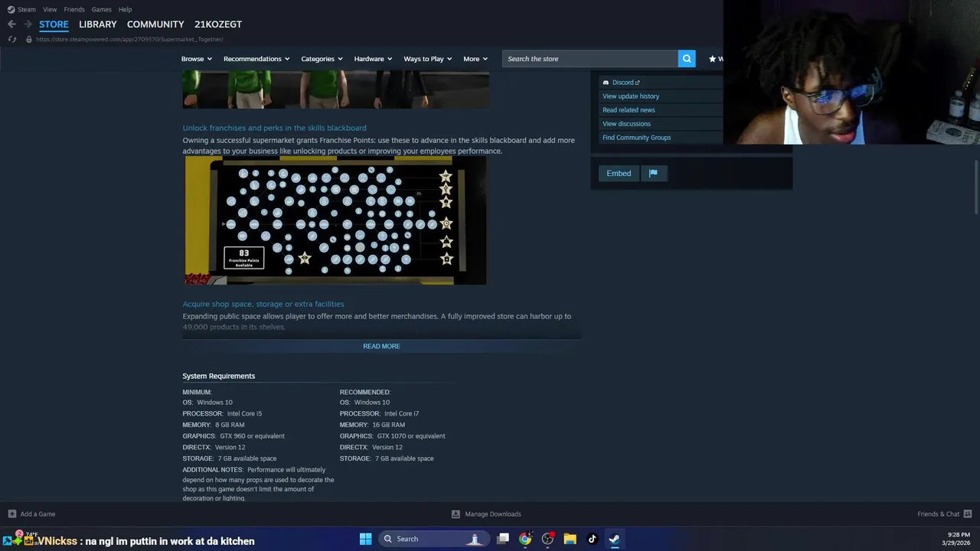Open Chrome from the taskbar

coord(525,539)
